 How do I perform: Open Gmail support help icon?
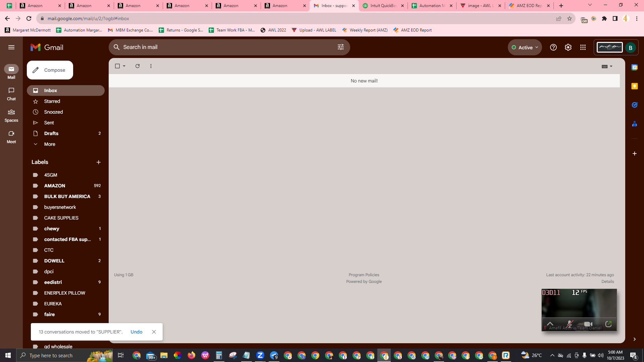pyautogui.click(x=553, y=47)
